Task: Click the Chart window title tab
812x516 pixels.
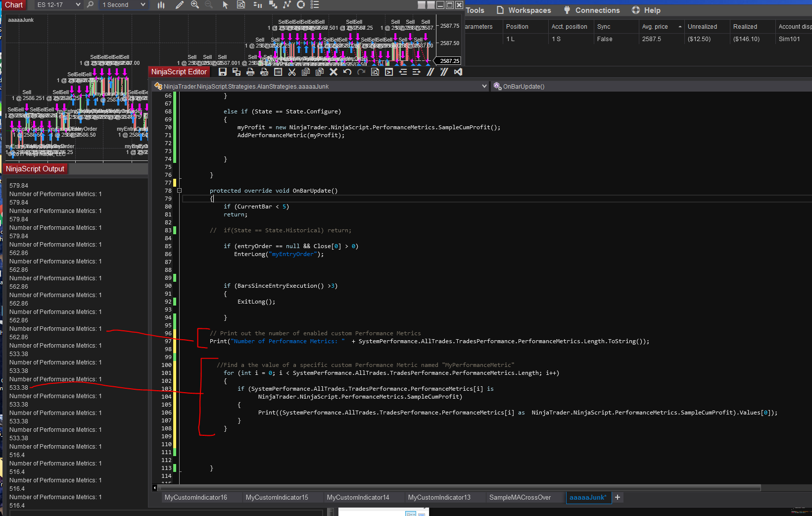Action: coord(14,5)
